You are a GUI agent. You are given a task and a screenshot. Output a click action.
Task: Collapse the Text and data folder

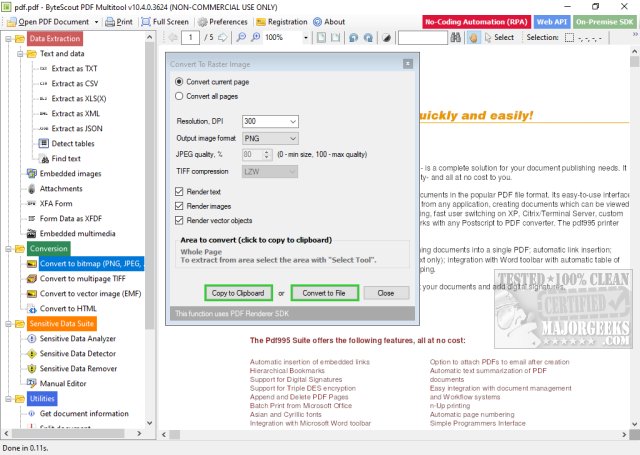(x=20, y=54)
